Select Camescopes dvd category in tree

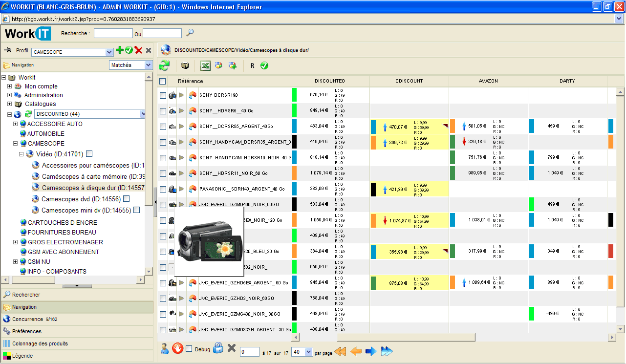coord(81,199)
